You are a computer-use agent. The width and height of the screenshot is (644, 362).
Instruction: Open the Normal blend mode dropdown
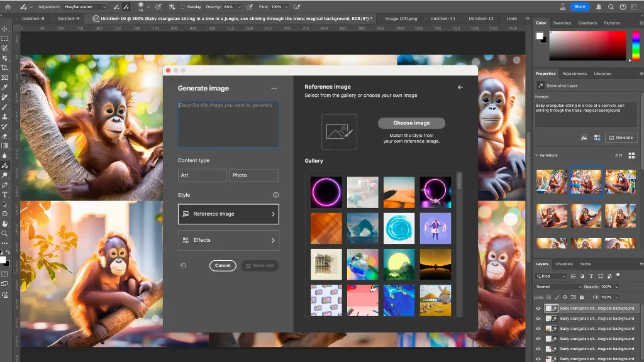click(558, 287)
